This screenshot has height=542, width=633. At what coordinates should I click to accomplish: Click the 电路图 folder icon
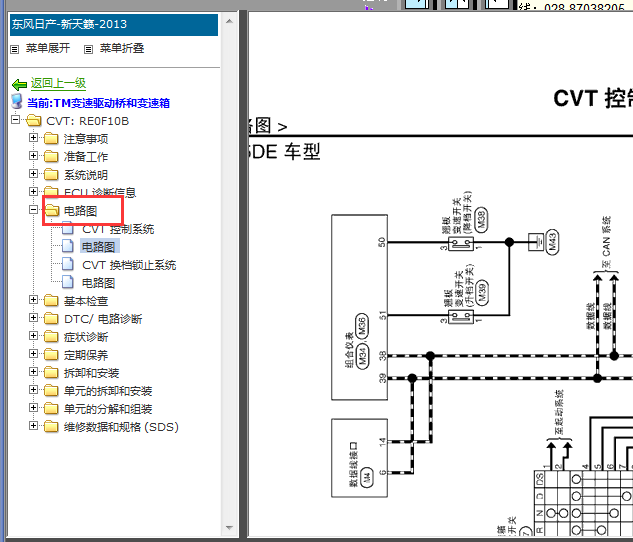pyautogui.click(x=51, y=211)
